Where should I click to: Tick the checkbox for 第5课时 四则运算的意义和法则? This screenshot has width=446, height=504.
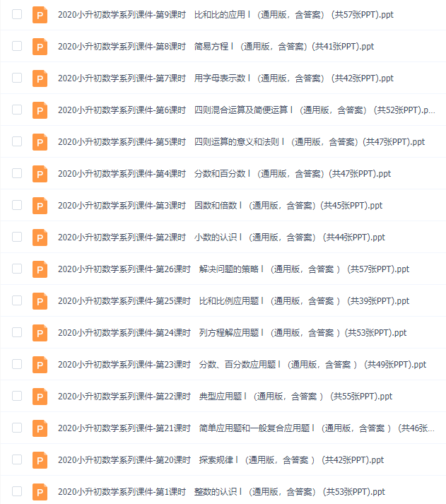click(17, 141)
